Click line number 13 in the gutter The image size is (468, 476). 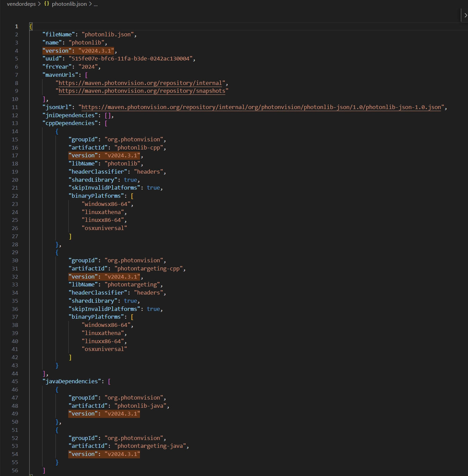[15, 123]
